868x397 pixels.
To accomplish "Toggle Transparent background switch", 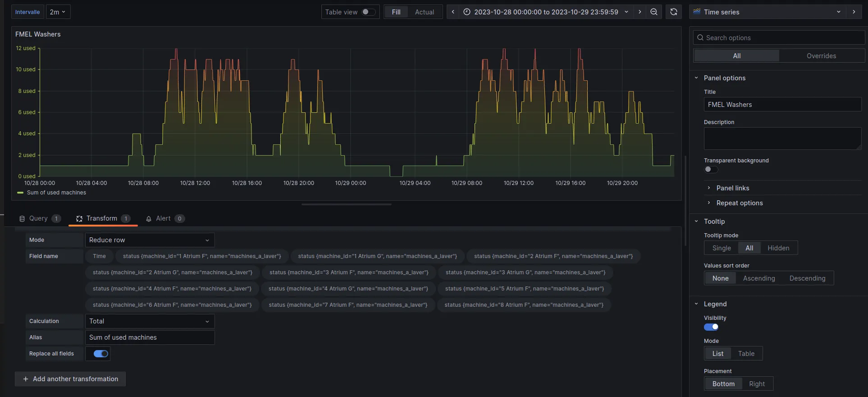I will 711,170.
